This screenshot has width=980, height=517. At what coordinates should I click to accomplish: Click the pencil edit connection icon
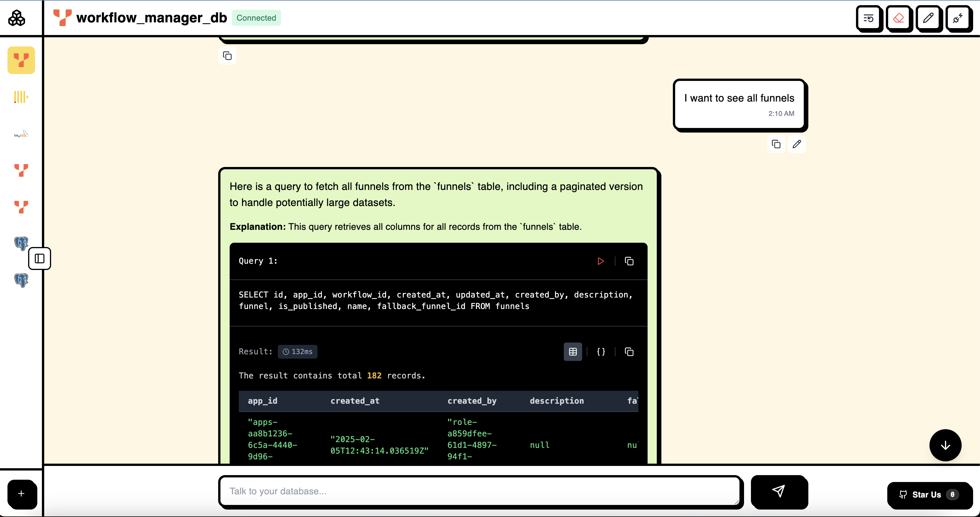(928, 18)
